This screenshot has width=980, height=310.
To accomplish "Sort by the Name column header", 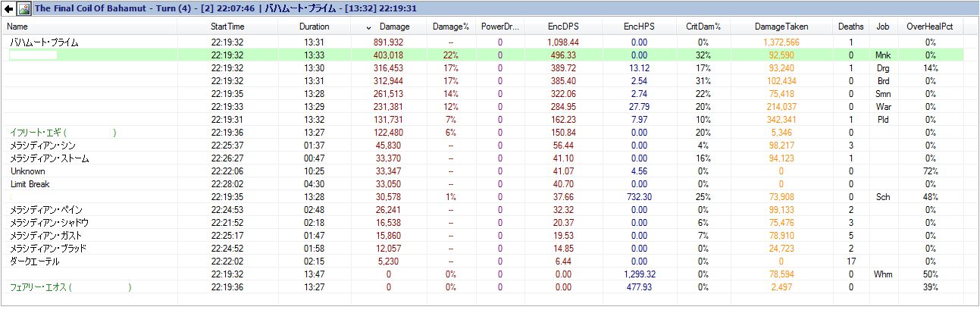I will point(89,27).
